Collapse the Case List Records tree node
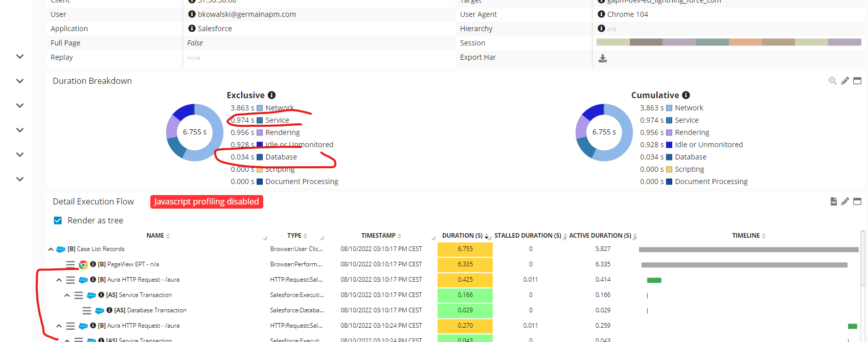868x342 pixels. coord(51,249)
